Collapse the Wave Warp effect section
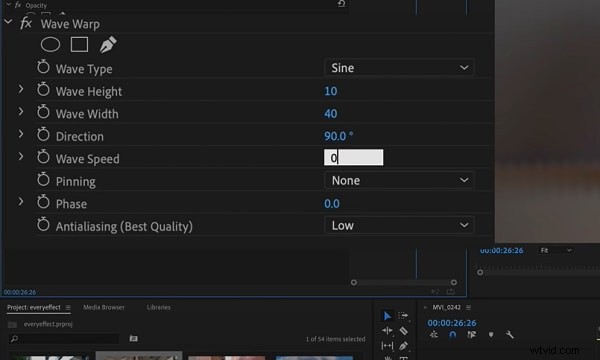Image resolution: width=600 pixels, height=360 pixels. click(8, 22)
